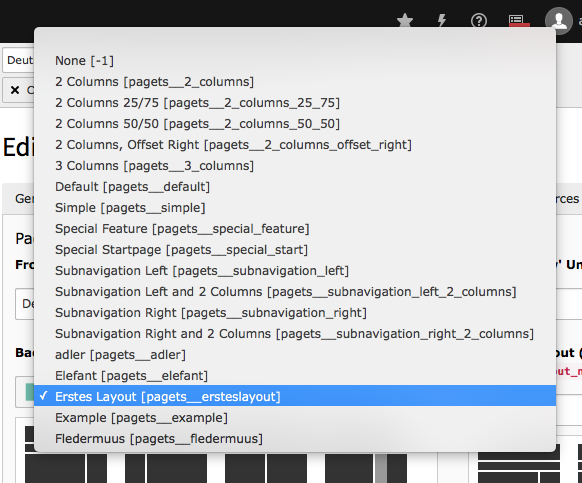Pick 2 Columns, Offset Right layout
582x483 pixels.
tap(295, 144)
